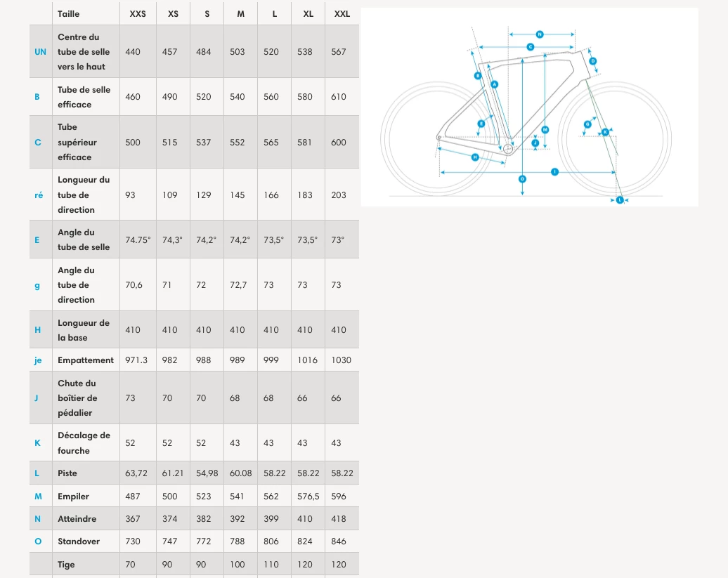The width and height of the screenshot is (728, 578).
Task: Click the J bottom bracket drop marker
Action: [535, 143]
